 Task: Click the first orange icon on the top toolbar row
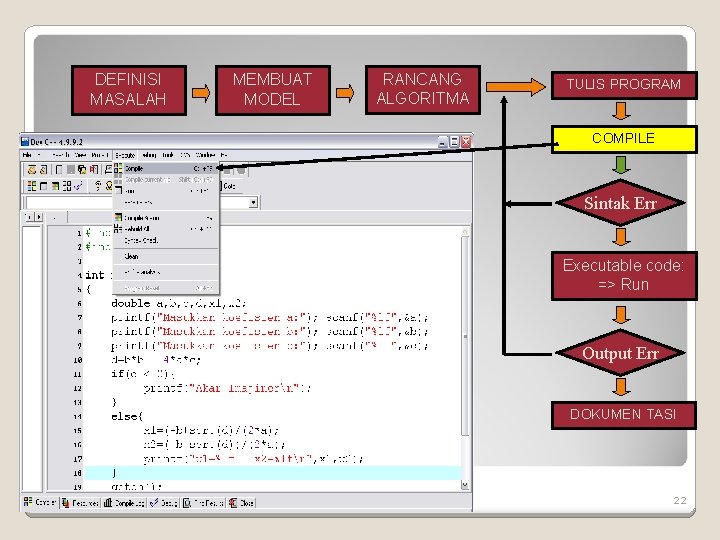coord(31,170)
